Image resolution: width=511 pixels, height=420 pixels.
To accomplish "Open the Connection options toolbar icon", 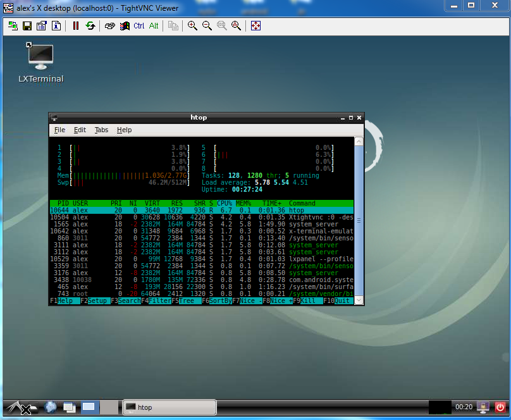I will click(42, 26).
